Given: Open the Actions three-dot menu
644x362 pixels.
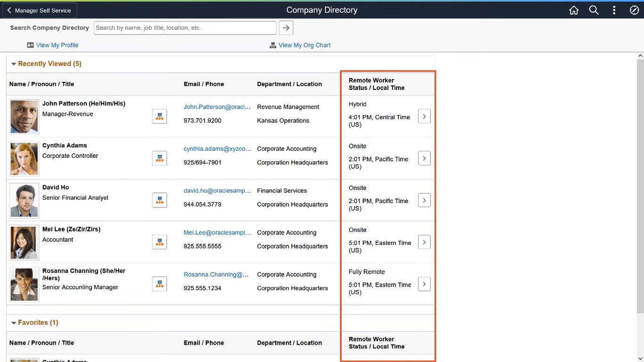Looking at the screenshot, I should tap(614, 10).
